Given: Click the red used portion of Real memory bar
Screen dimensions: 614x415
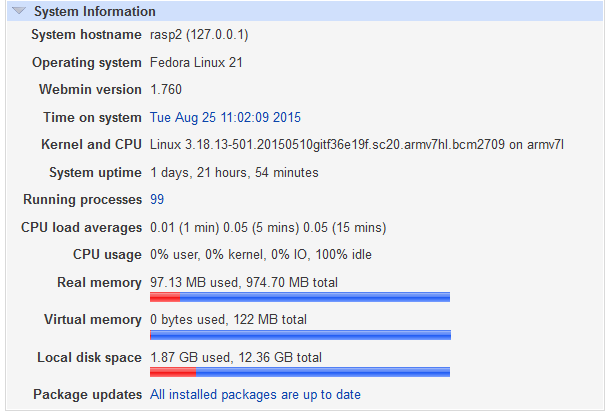Looking at the screenshot, I should point(164,297).
